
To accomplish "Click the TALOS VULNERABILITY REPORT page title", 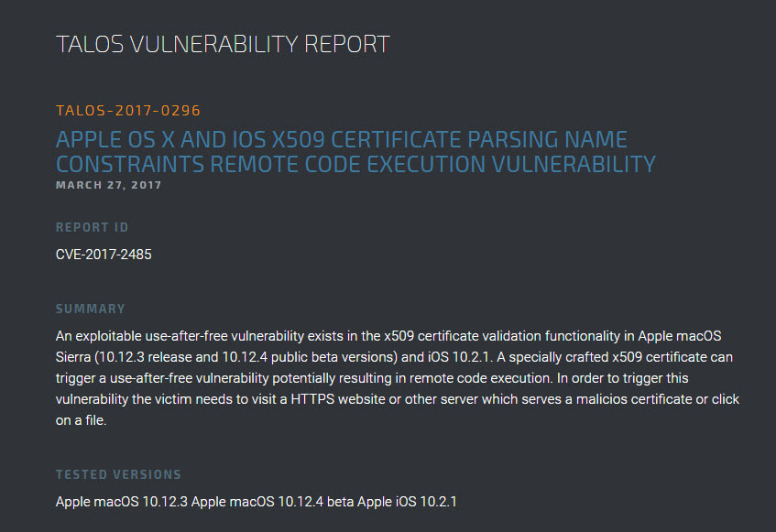I will (x=223, y=44).
